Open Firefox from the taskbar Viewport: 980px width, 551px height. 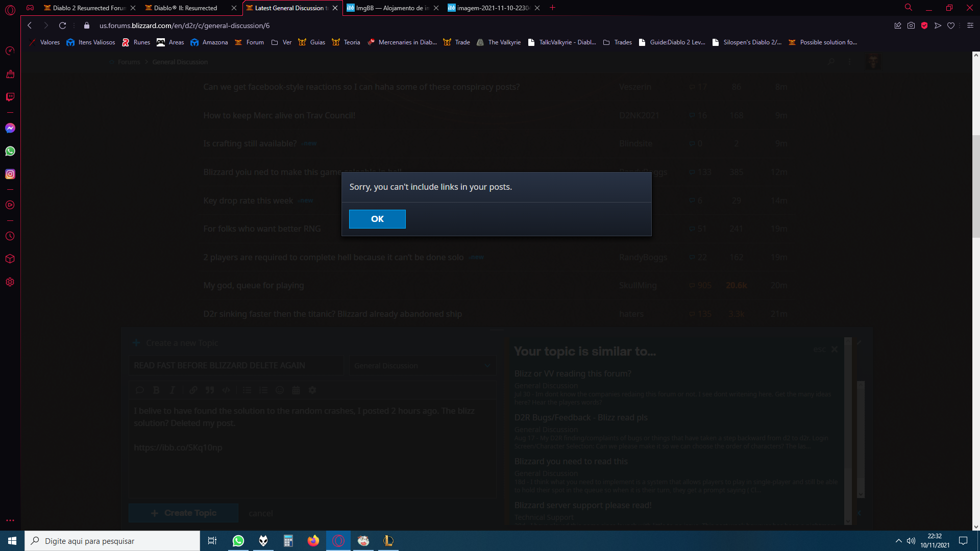pyautogui.click(x=313, y=541)
